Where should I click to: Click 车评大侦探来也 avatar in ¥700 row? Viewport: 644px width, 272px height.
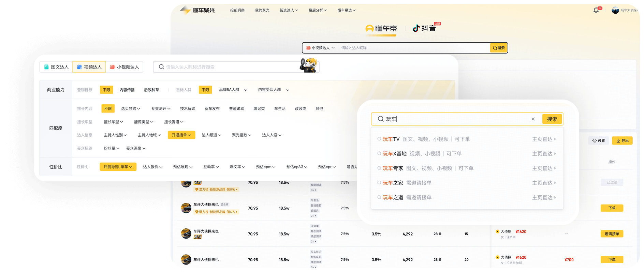pos(186,260)
